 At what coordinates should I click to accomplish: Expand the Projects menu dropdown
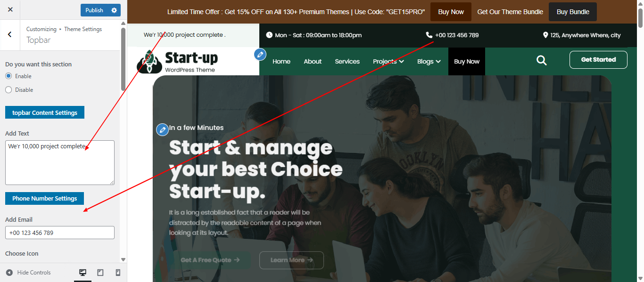[388, 61]
